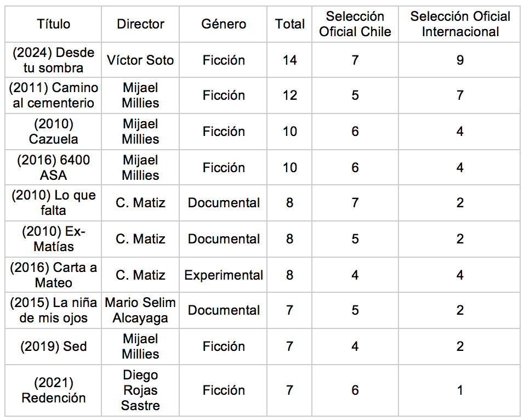Image resolution: width=524 pixels, height=420 pixels.
Task: Click the Total column header
Action: coord(290,24)
